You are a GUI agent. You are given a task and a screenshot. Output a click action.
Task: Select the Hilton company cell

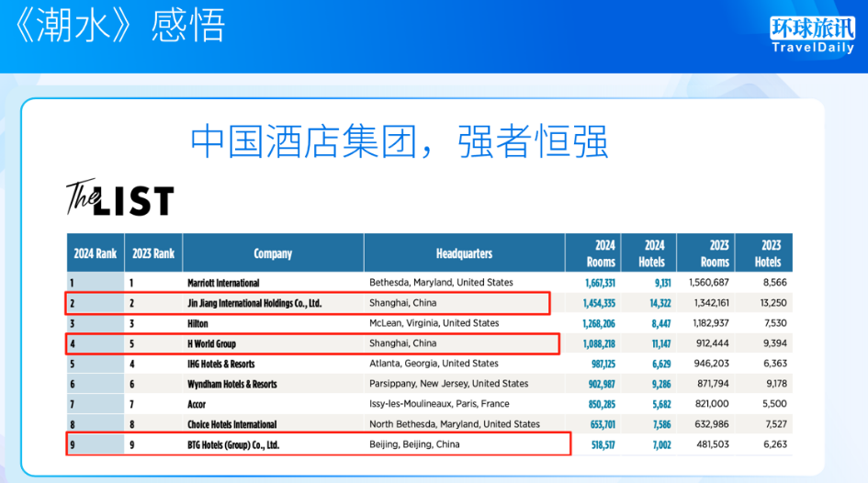197,323
